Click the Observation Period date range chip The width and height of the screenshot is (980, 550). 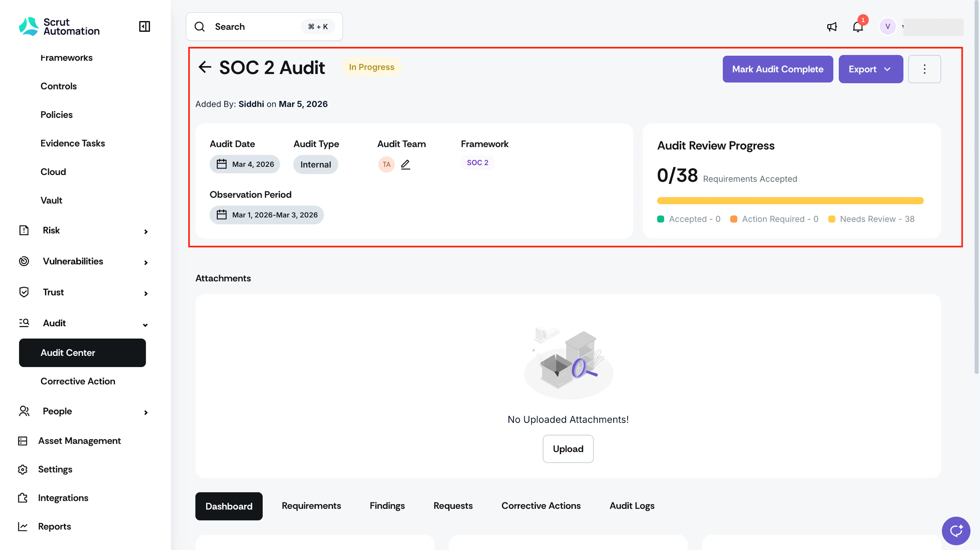coord(266,215)
